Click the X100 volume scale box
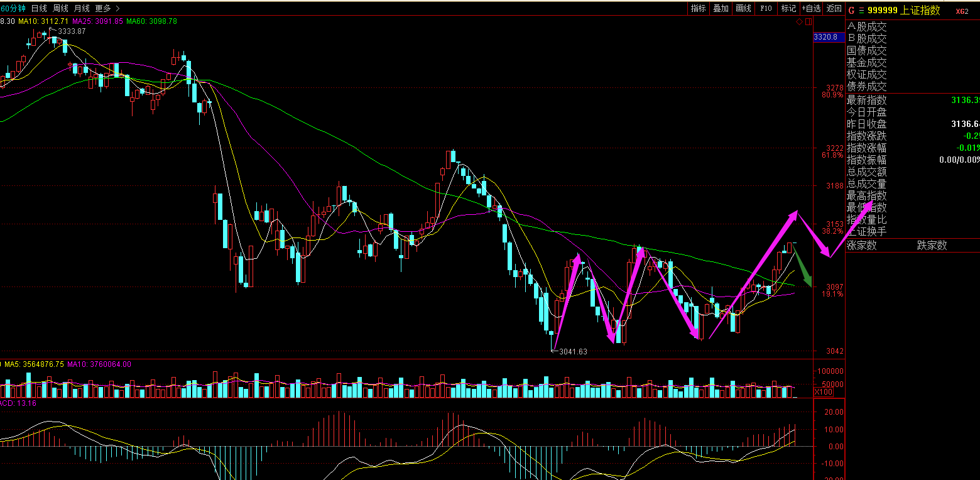The image size is (980, 480). click(x=823, y=392)
